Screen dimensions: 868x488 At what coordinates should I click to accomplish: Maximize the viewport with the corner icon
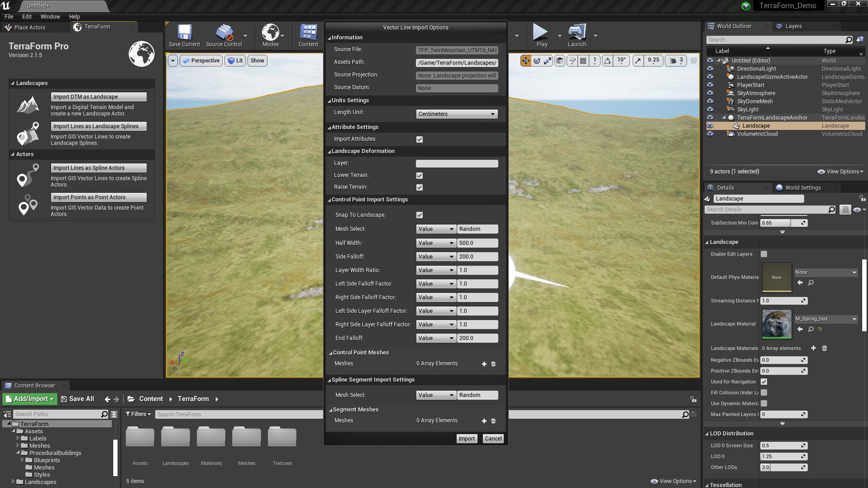point(693,61)
